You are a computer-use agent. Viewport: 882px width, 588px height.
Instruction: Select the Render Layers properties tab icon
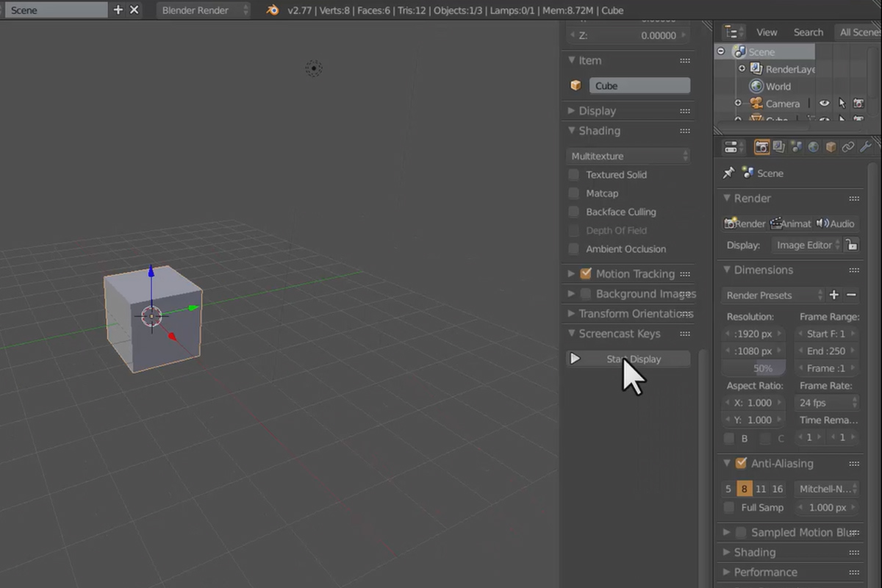tap(779, 147)
